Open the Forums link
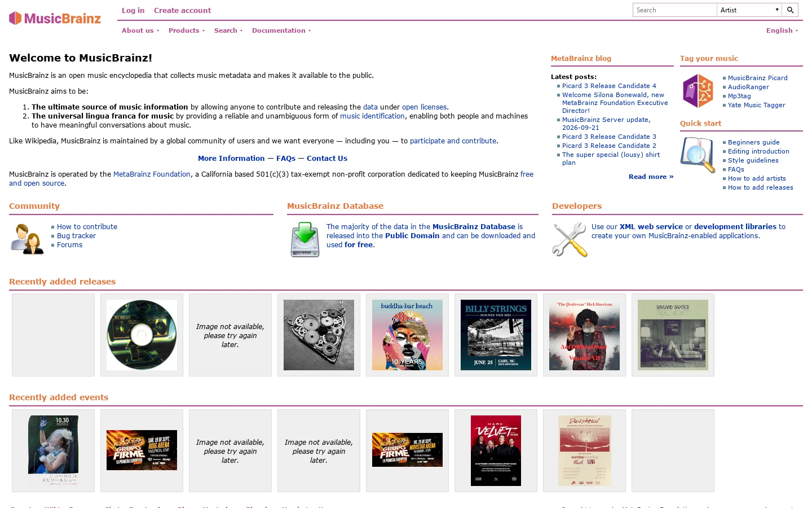This screenshot has height=508, width=812. (69, 245)
